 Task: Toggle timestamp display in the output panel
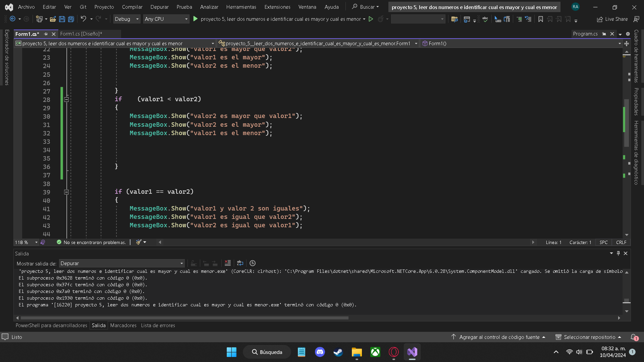pos(253,263)
